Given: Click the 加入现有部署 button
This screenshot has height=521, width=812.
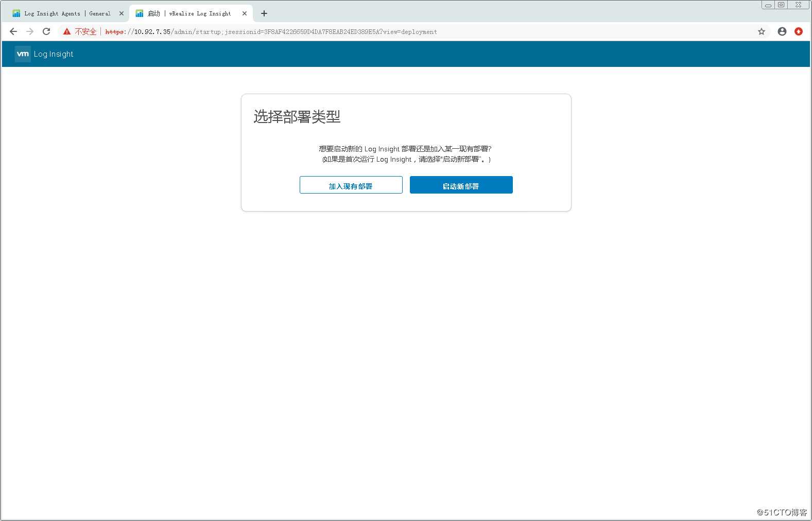Looking at the screenshot, I should (351, 185).
